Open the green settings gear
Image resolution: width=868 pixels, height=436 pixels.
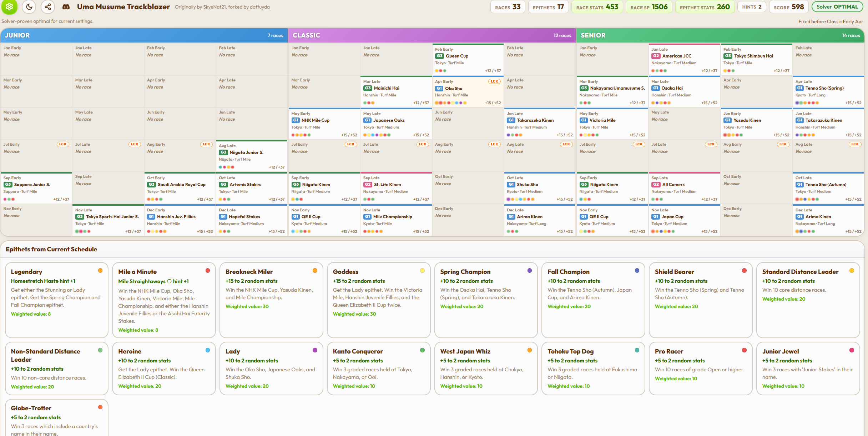[x=9, y=6]
